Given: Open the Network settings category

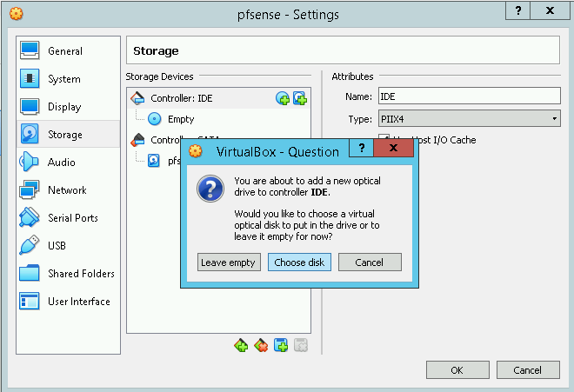Looking at the screenshot, I should (67, 190).
